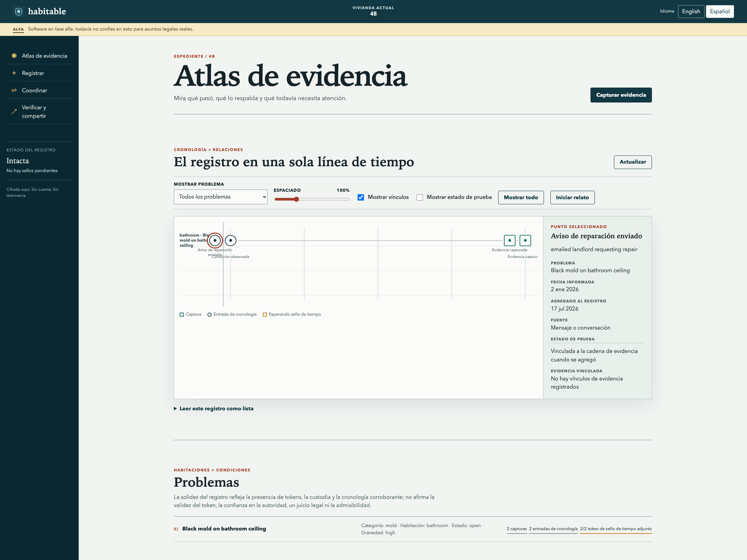Switch language to English
The height and width of the screenshot is (560, 747).
691,12
